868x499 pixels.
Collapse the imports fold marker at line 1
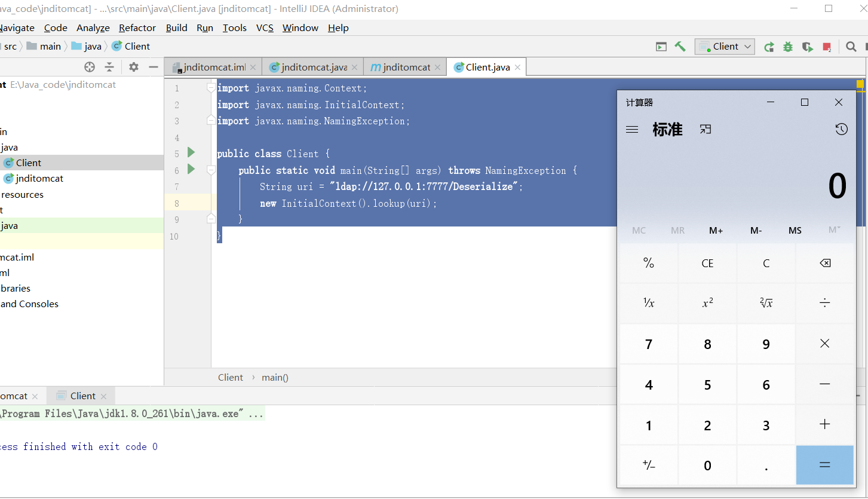pyautogui.click(x=210, y=88)
